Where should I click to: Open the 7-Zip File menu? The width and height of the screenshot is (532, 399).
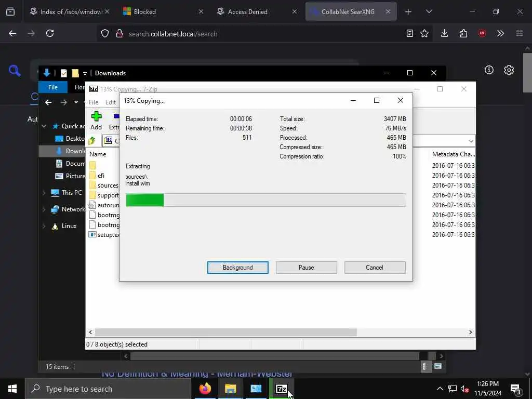(x=94, y=102)
